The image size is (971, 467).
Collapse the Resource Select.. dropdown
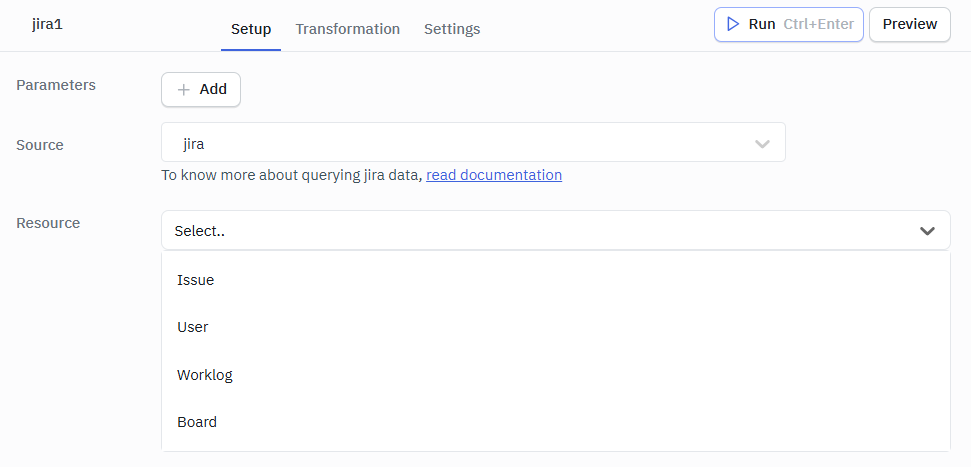tap(555, 230)
